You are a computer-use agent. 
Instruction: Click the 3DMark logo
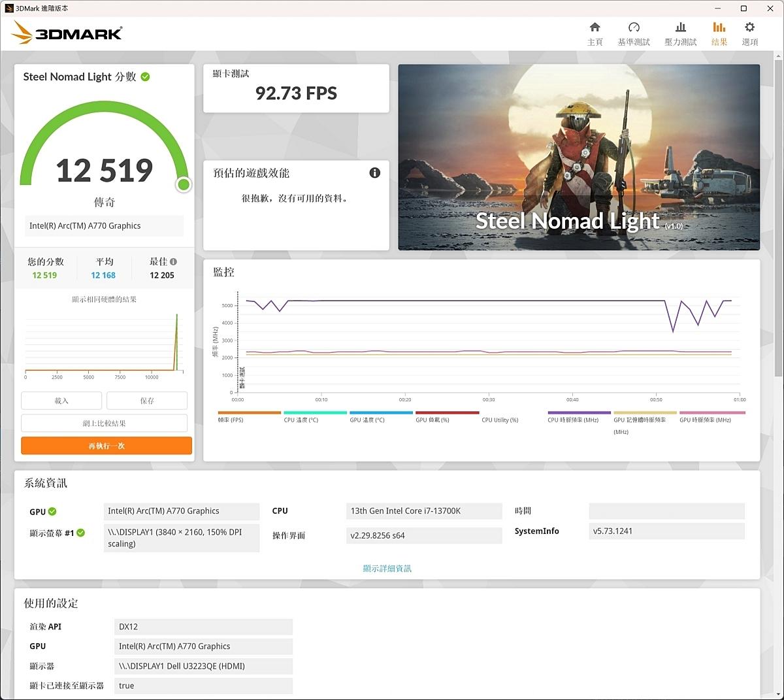(x=67, y=33)
